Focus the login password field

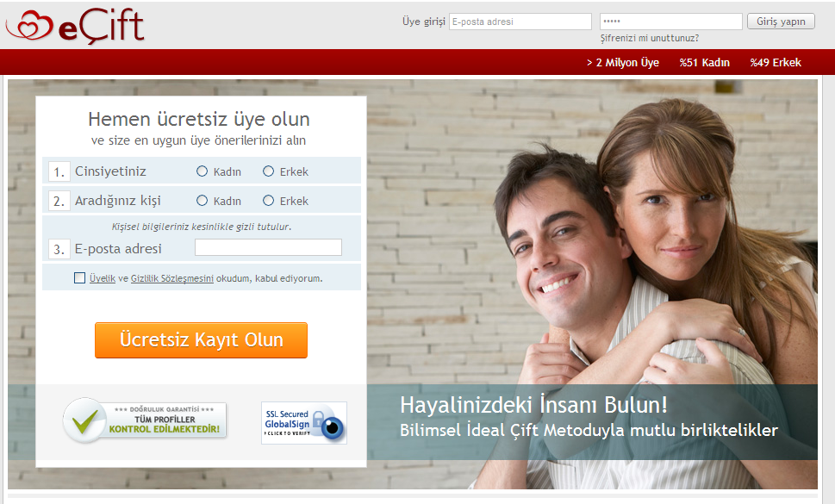click(x=671, y=22)
